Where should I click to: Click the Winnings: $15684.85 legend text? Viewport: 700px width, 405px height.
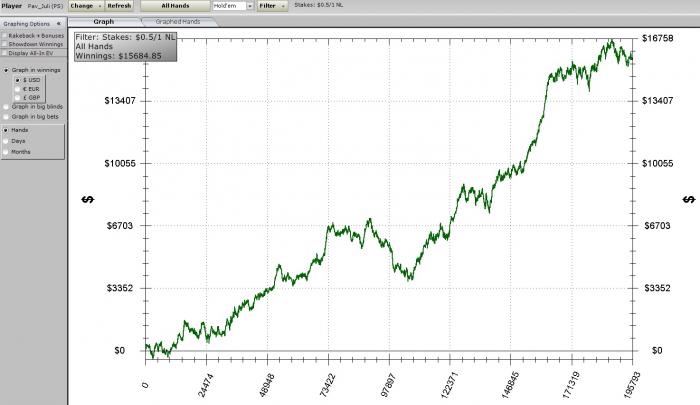click(118, 56)
